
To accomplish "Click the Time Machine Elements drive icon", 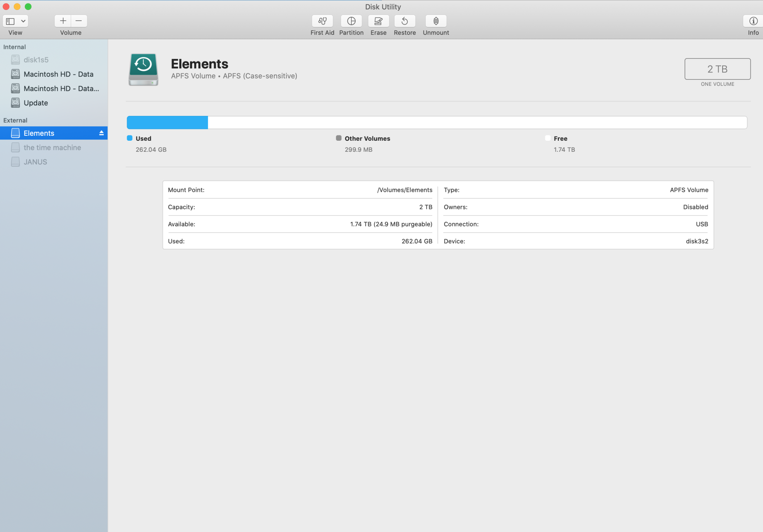I will tap(143, 69).
